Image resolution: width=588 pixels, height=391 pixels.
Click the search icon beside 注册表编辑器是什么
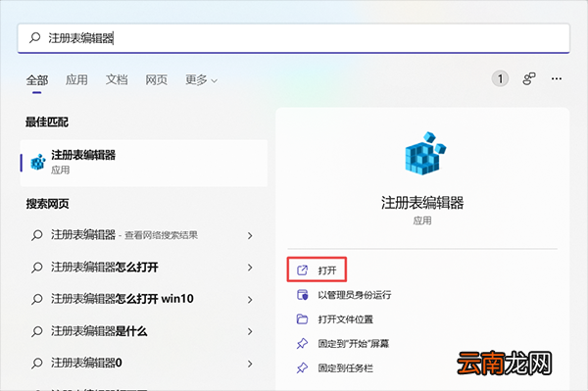pyautogui.click(x=37, y=331)
